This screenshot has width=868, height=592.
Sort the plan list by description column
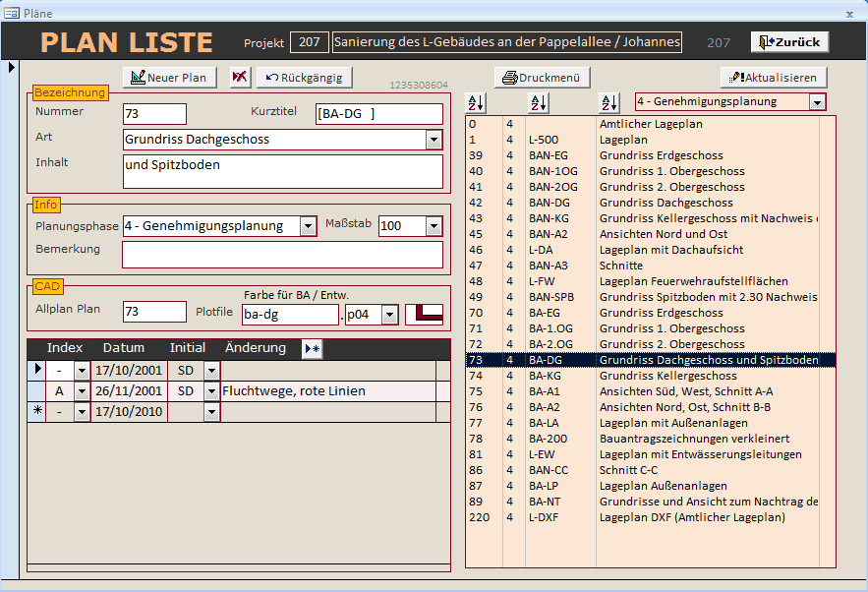tap(608, 102)
